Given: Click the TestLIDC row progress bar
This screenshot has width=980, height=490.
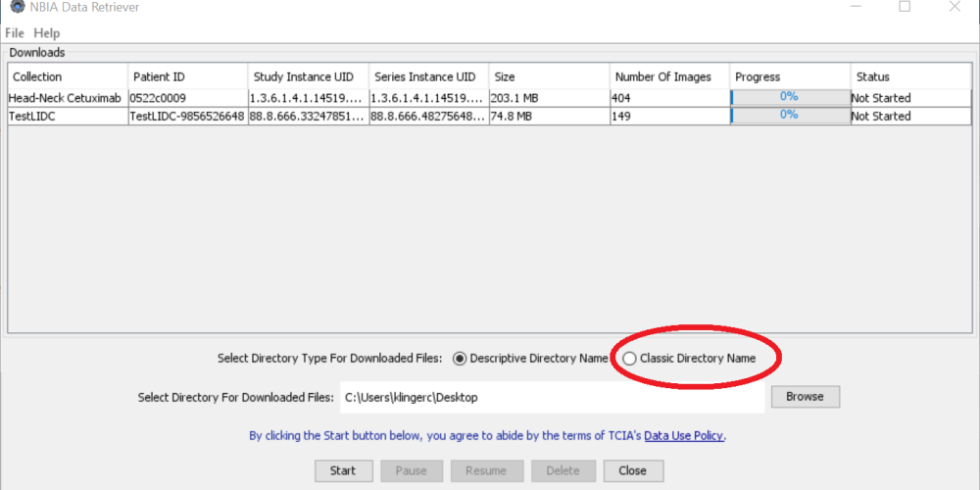Looking at the screenshot, I should pos(789,116).
